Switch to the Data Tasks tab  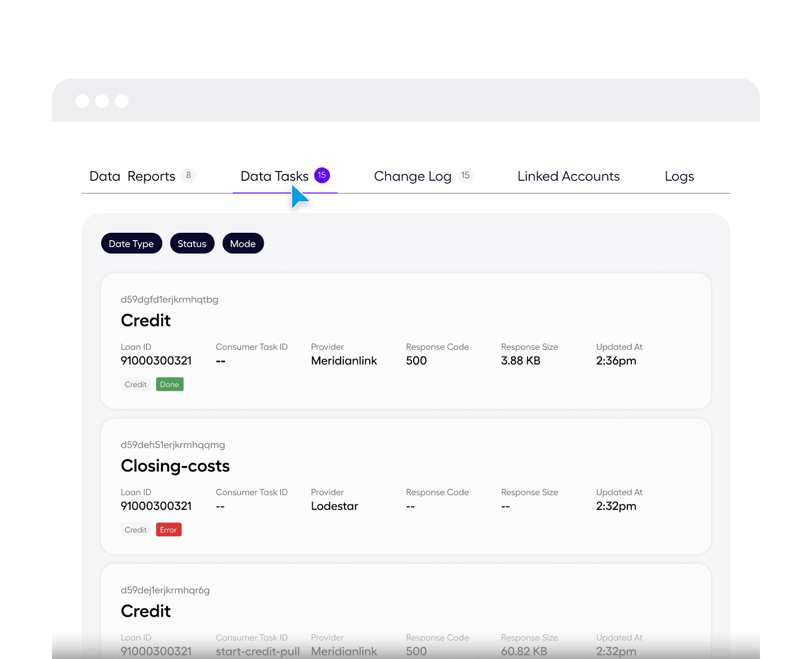274,176
